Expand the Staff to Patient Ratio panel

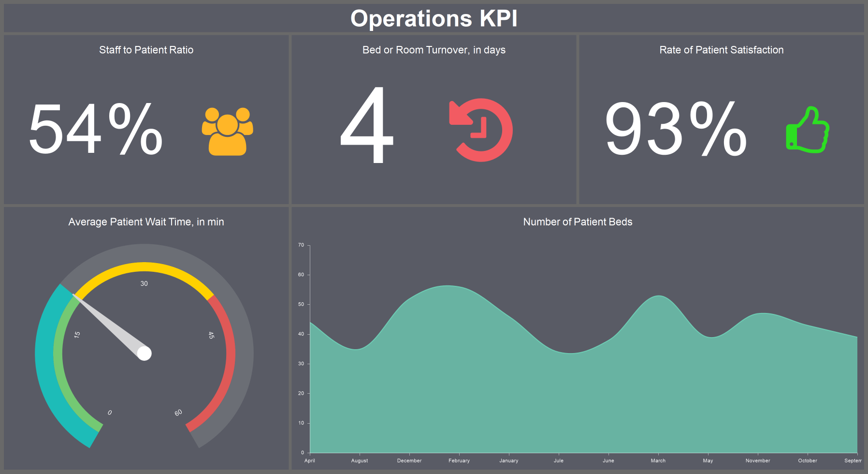pyautogui.click(x=146, y=49)
